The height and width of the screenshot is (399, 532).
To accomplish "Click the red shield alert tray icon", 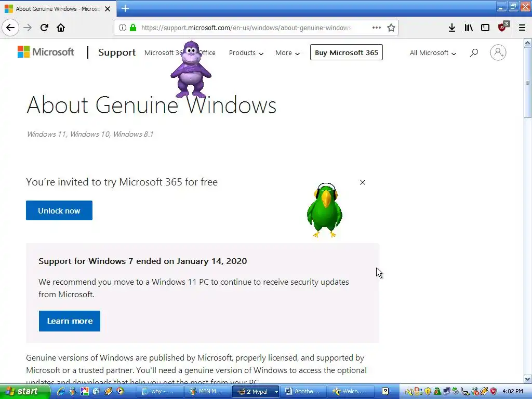I will tap(494, 392).
